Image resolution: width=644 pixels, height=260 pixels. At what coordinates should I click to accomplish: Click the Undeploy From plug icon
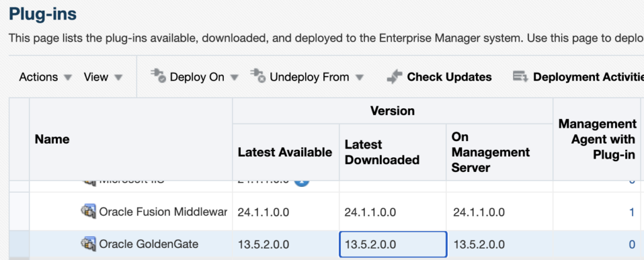[258, 76]
